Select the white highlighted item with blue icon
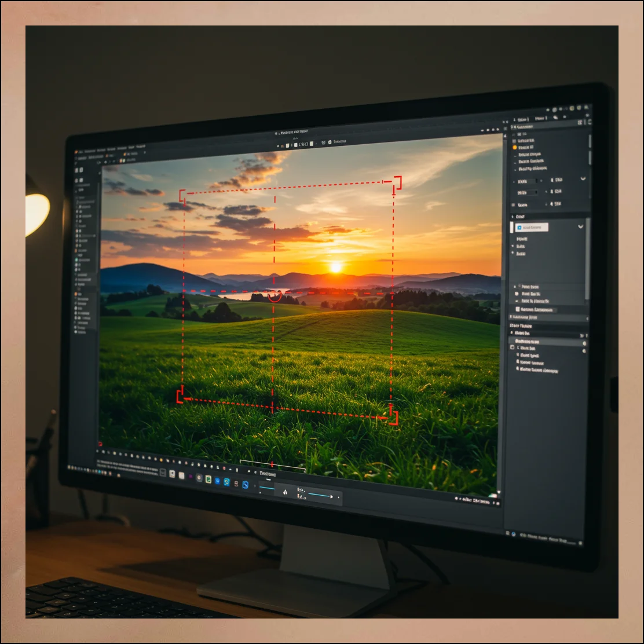This screenshot has height=644, width=644. click(532, 227)
